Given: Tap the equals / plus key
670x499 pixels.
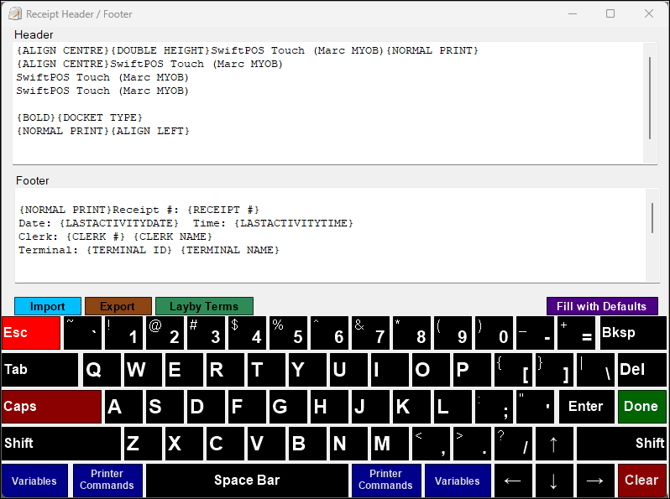Looking at the screenshot, I should 576,333.
